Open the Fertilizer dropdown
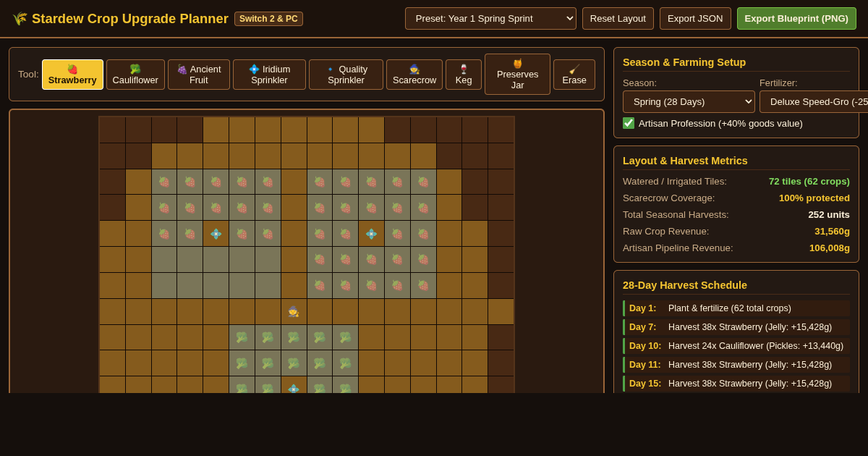 [x=814, y=101]
